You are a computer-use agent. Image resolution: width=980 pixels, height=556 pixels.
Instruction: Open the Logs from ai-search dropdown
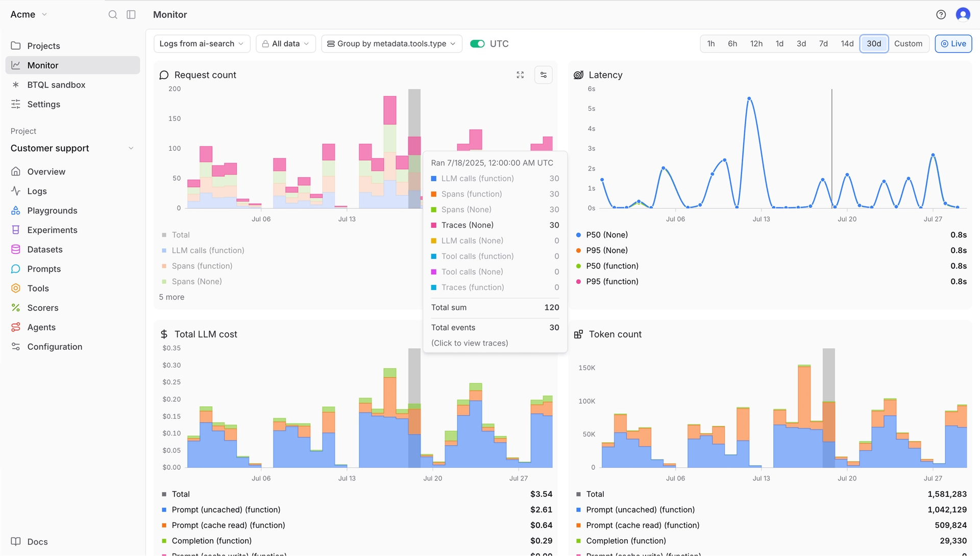click(201, 43)
